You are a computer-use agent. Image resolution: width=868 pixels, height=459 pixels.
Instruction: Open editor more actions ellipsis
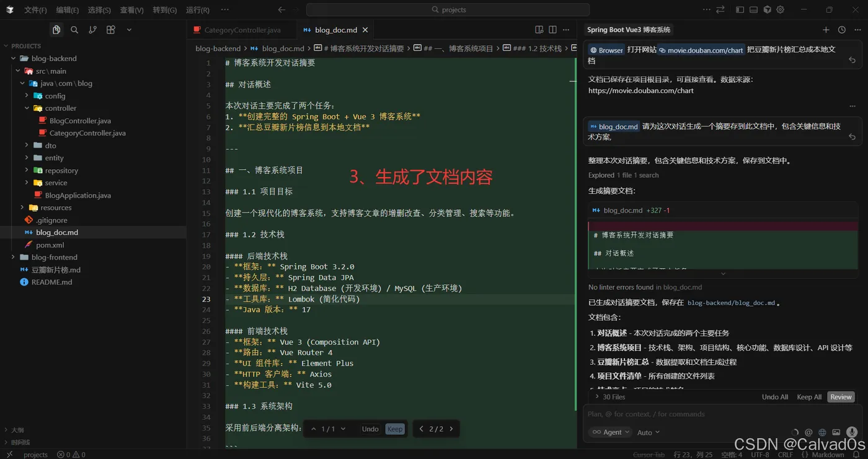566,30
